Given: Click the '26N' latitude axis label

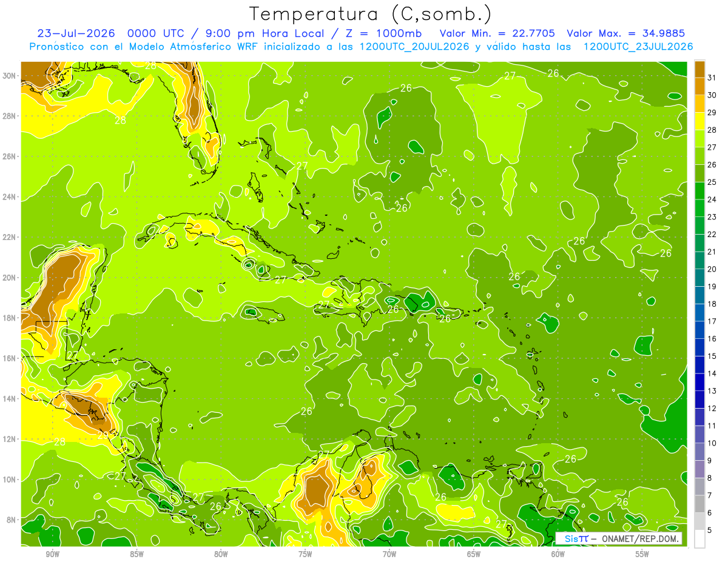Looking at the screenshot, I should [10, 156].
